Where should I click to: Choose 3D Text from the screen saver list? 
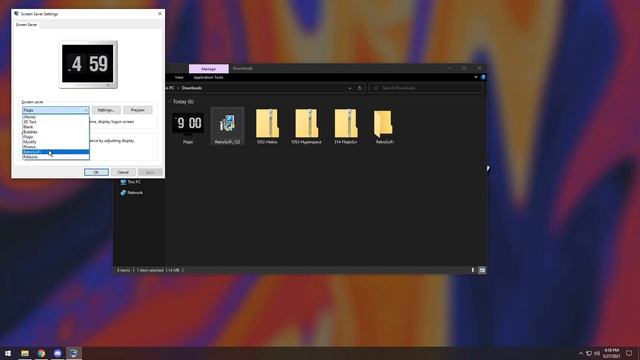coord(56,122)
